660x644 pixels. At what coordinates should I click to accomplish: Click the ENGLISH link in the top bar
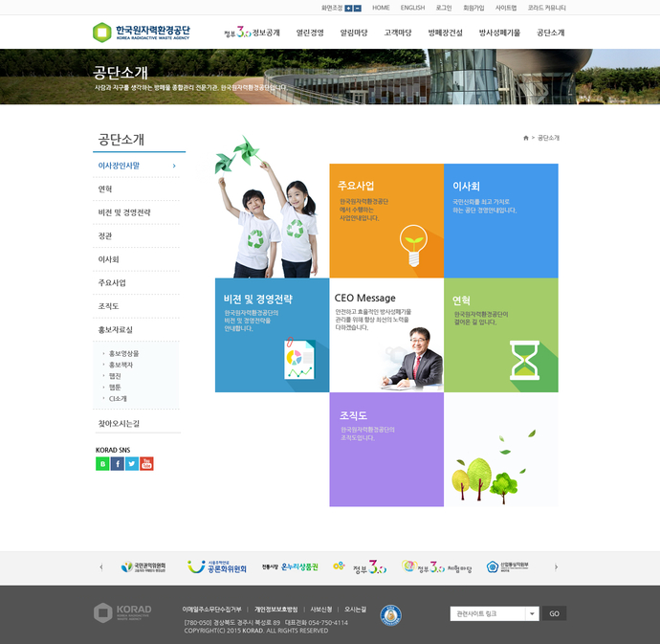click(x=412, y=8)
